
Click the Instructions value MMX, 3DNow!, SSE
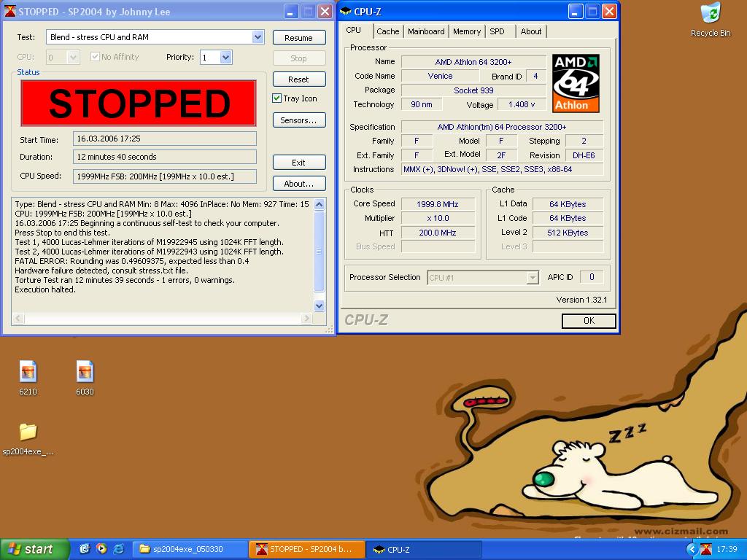click(502, 169)
